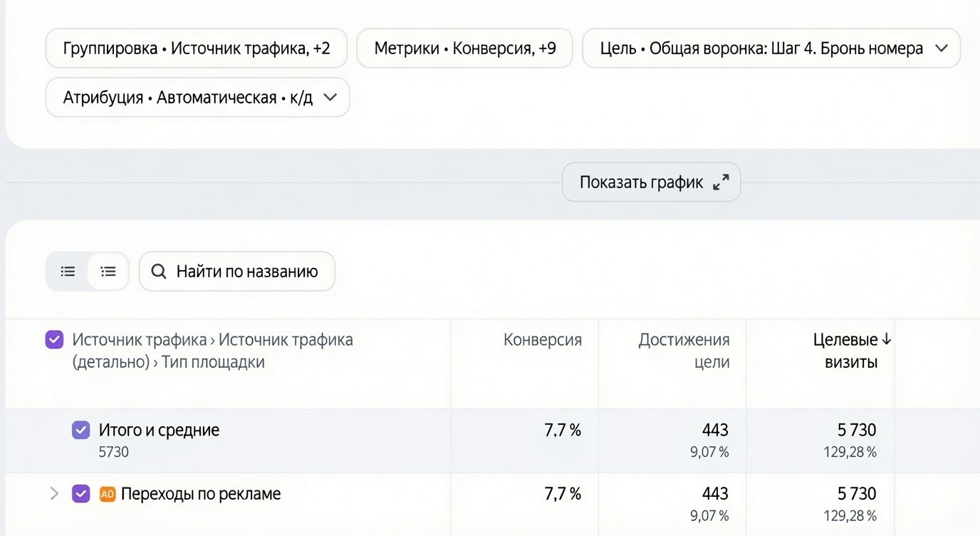Open the Группировка Источник трафика selector
980x536 pixels.
point(197,48)
